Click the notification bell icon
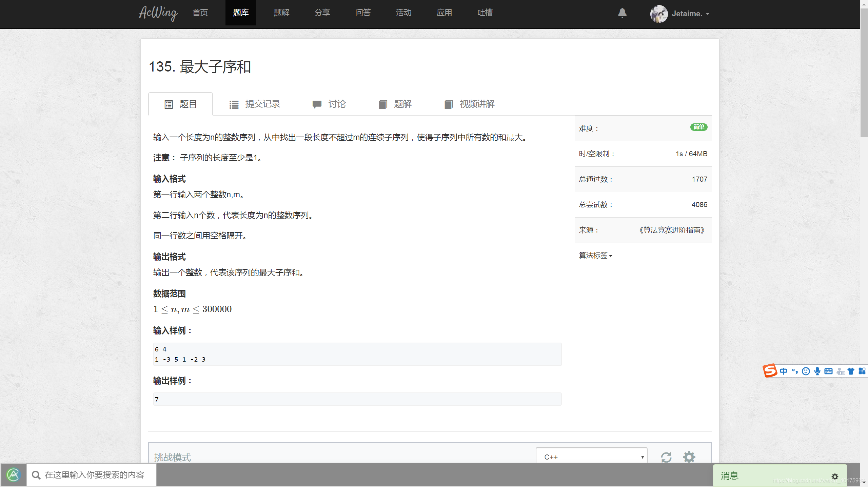Screen dimensions: 868x487 [622, 14]
